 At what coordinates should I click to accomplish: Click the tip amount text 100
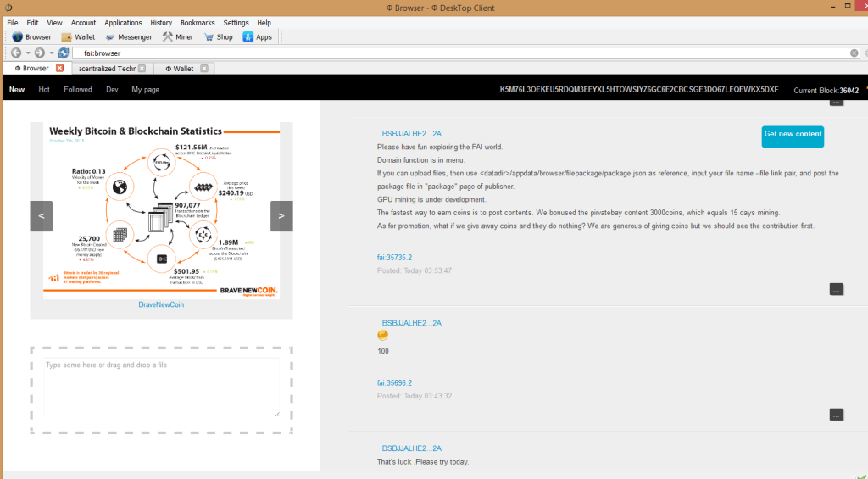[x=383, y=351]
